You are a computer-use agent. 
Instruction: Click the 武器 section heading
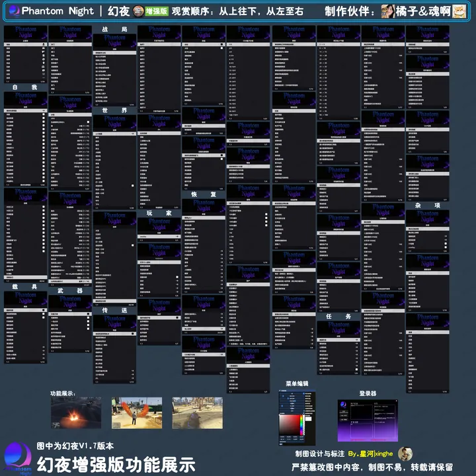tap(70, 291)
